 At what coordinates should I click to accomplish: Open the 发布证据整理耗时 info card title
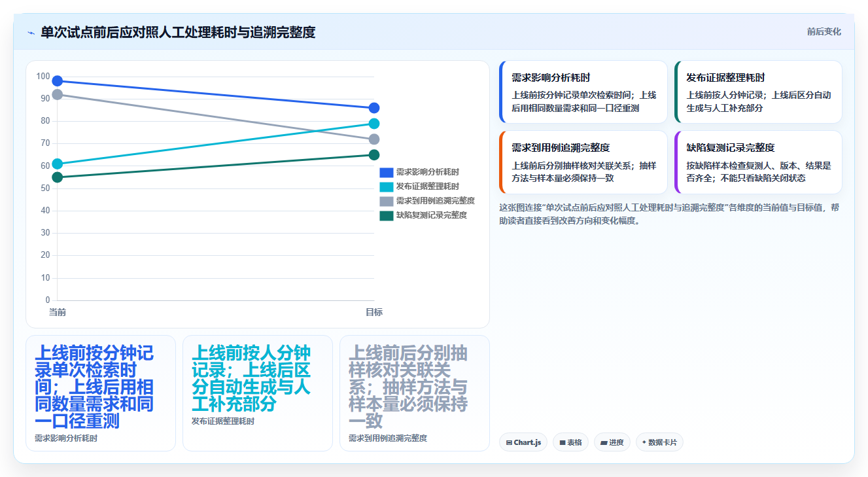pyautogui.click(x=726, y=78)
